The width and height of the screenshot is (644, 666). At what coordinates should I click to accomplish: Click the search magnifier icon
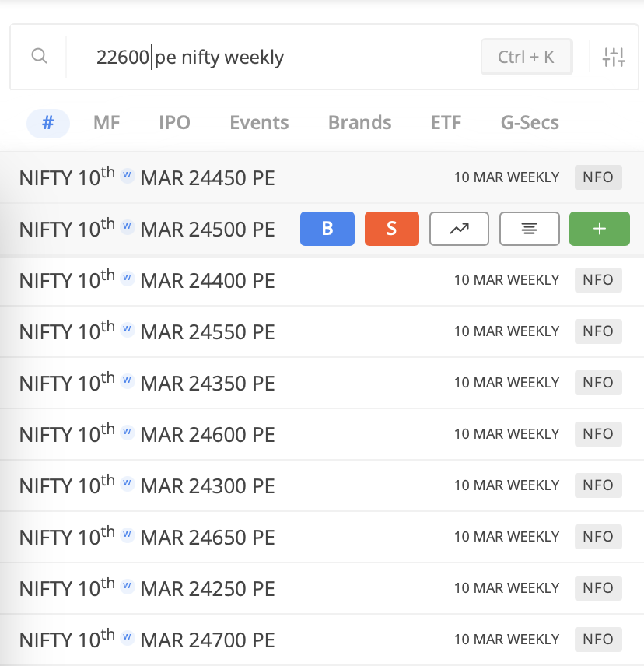[39, 56]
